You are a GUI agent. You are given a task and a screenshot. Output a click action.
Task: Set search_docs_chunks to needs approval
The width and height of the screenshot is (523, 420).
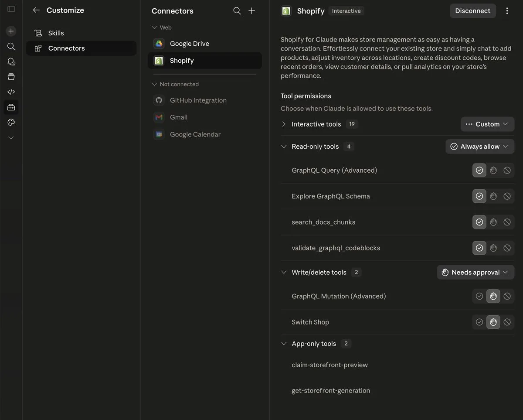coord(493,222)
